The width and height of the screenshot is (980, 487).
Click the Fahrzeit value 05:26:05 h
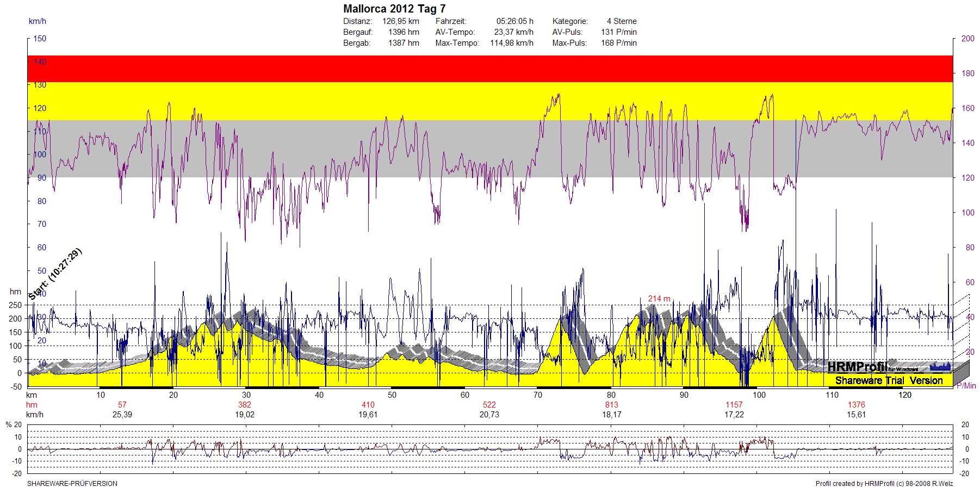point(514,21)
